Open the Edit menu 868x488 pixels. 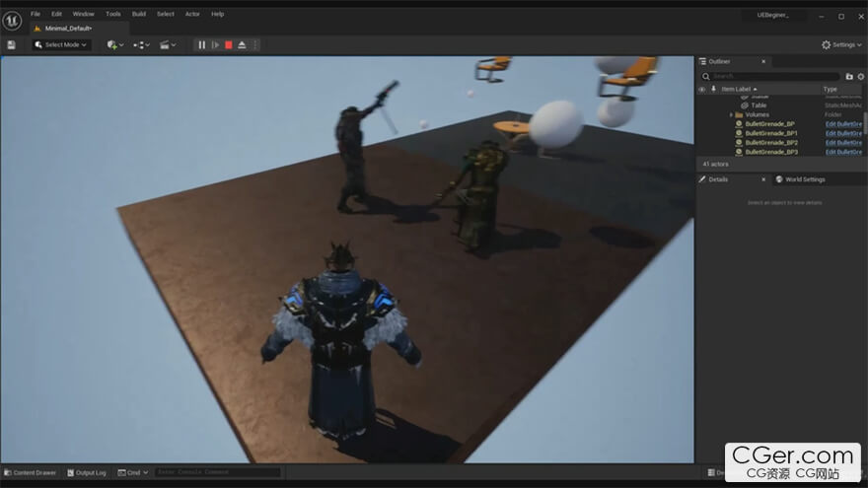[x=56, y=14]
